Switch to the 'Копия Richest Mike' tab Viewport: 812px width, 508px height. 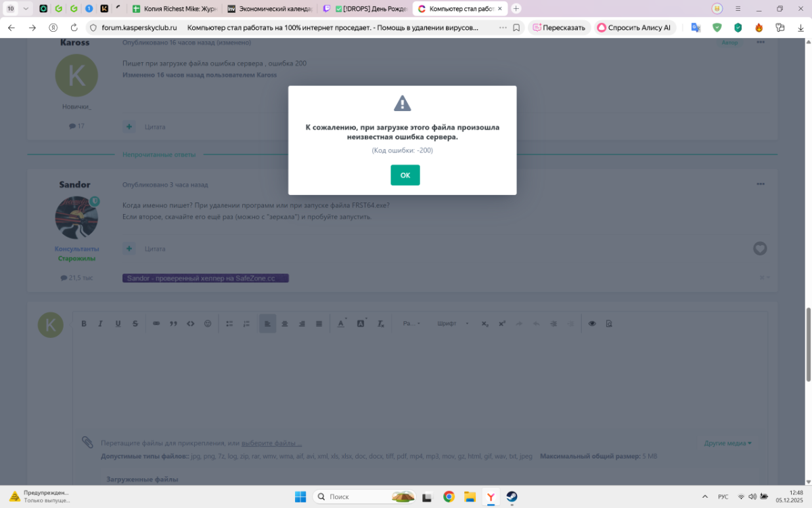[x=175, y=9]
